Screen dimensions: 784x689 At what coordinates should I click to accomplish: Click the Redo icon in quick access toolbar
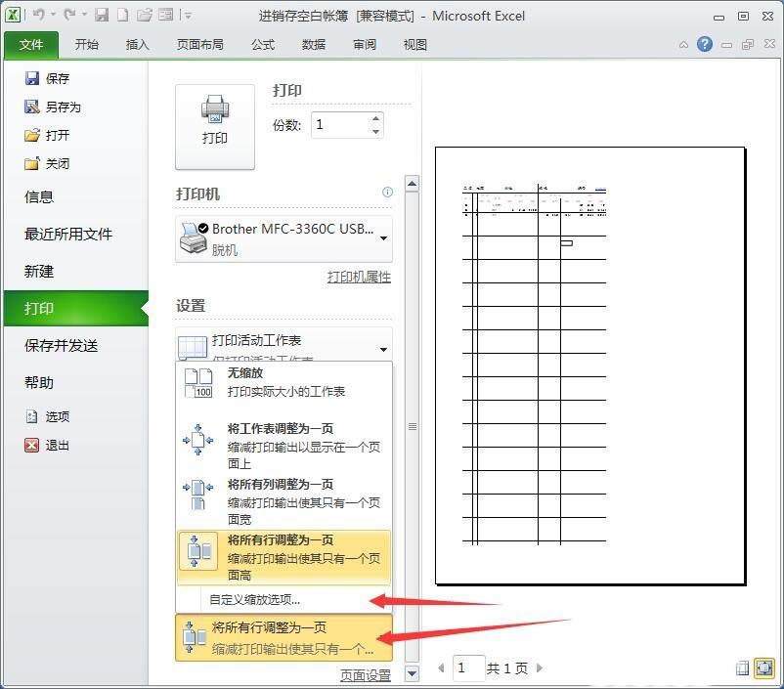coord(70,15)
